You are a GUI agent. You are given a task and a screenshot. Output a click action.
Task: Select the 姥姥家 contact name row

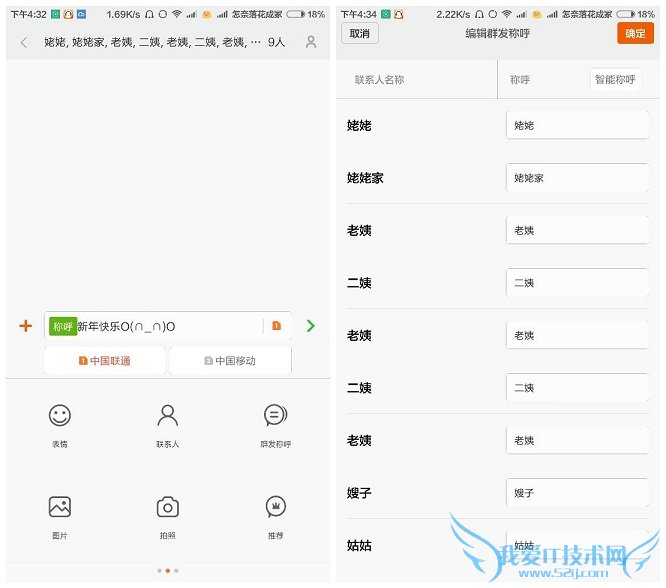pos(365,178)
